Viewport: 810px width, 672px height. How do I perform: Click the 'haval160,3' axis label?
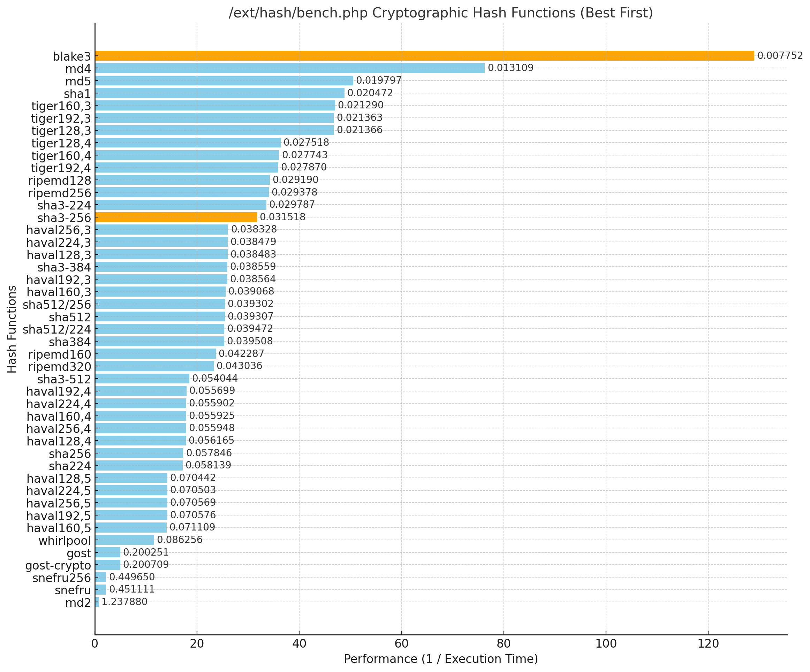point(59,292)
